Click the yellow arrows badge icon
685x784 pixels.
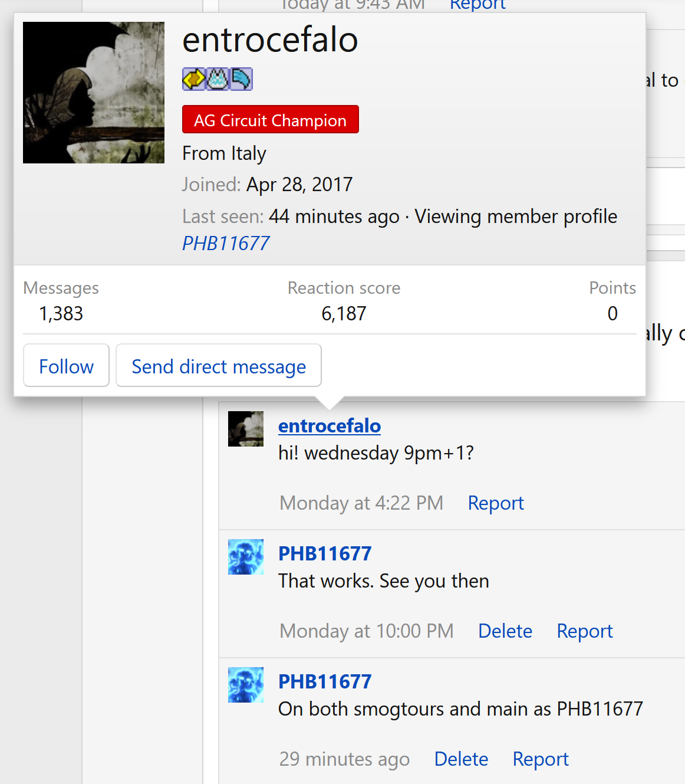pyautogui.click(x=194, y=78)
